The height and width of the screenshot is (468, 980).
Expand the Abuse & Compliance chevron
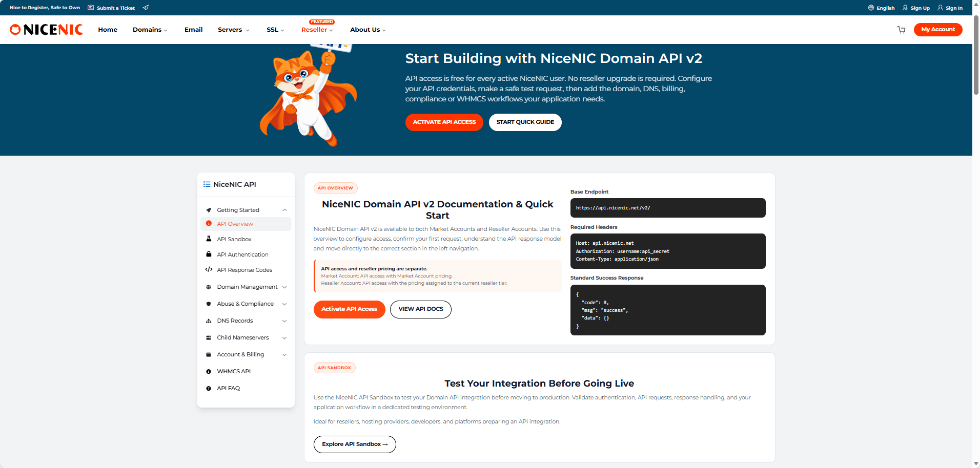pos(284,304)
